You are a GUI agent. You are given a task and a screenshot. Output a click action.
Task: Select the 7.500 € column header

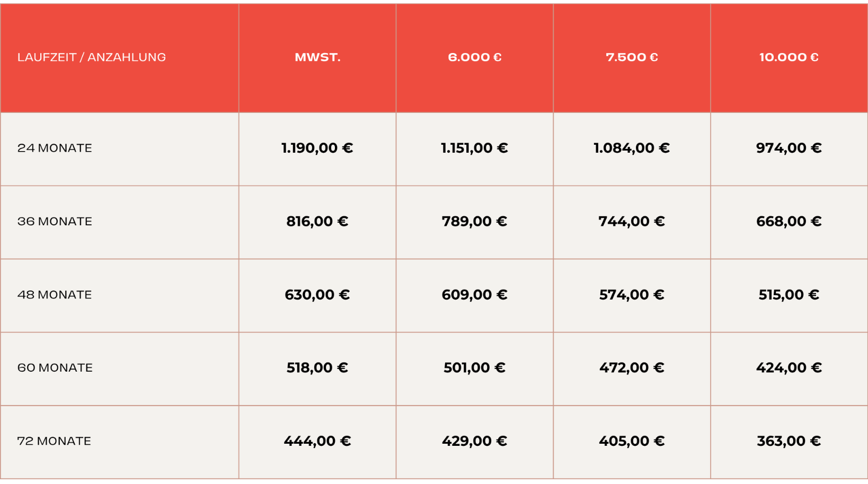click(632, 58)
